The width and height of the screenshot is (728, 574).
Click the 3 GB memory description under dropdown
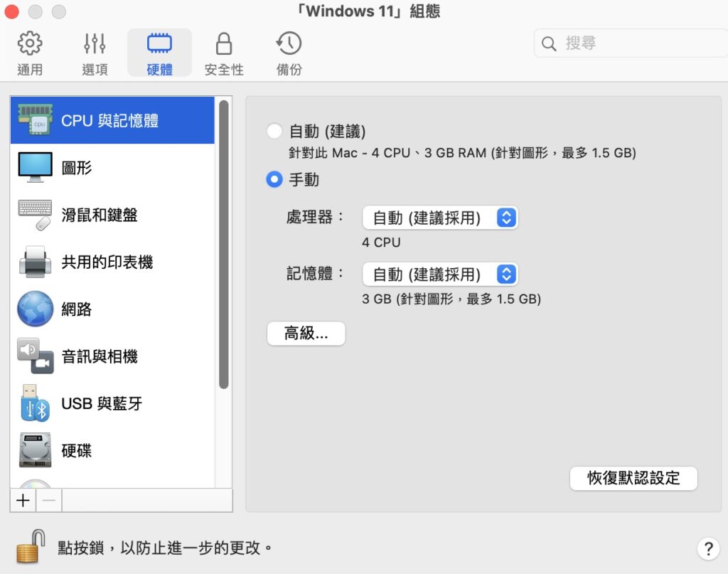[451, 299]
